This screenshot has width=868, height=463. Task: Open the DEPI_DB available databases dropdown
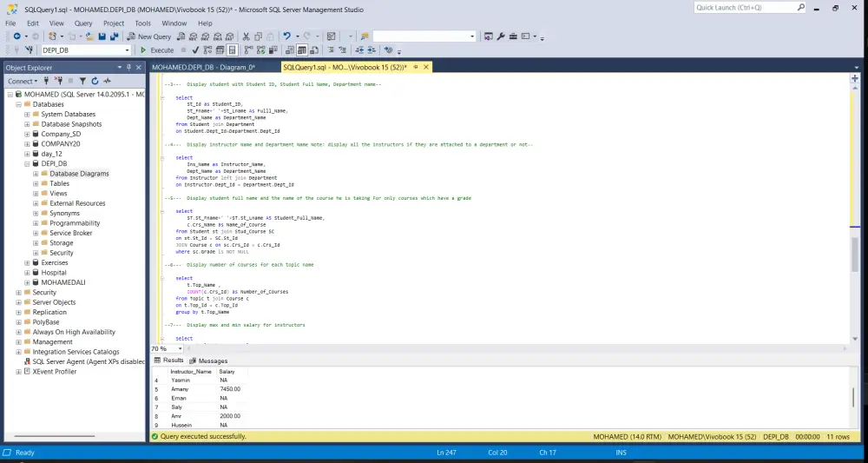pyautogui.click(x=127, y=50)
